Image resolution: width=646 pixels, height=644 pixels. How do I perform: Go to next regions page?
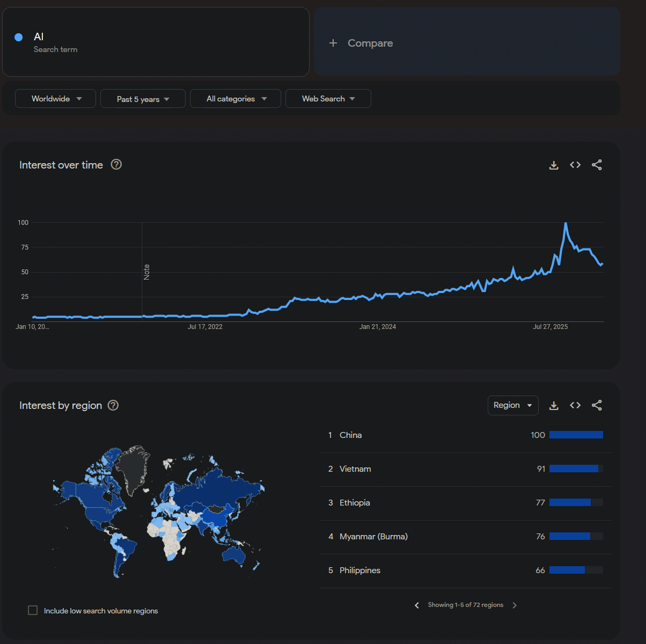pos(515,605)
